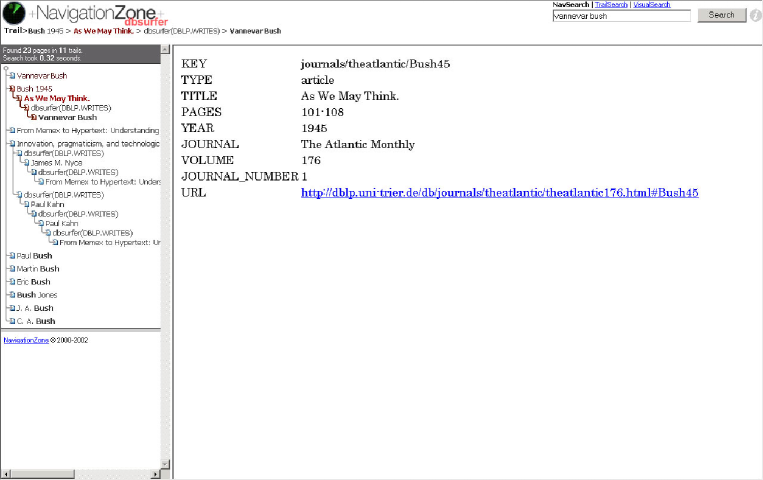
Task: Open the James M. Nyce node
Action: pyautogui.click(x=56, y=163)
